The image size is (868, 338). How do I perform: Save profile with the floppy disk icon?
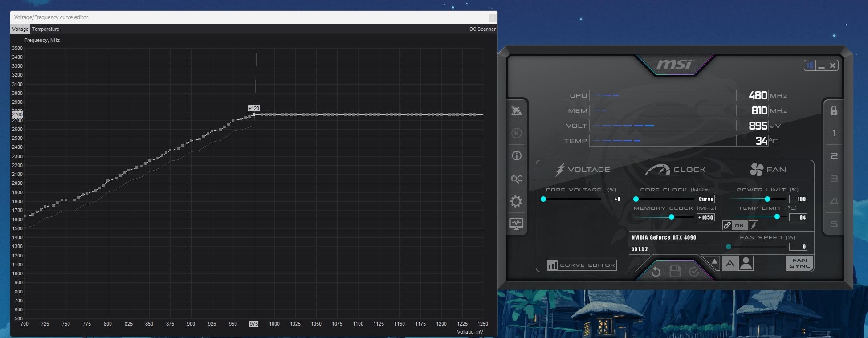(x=675, y=271)
